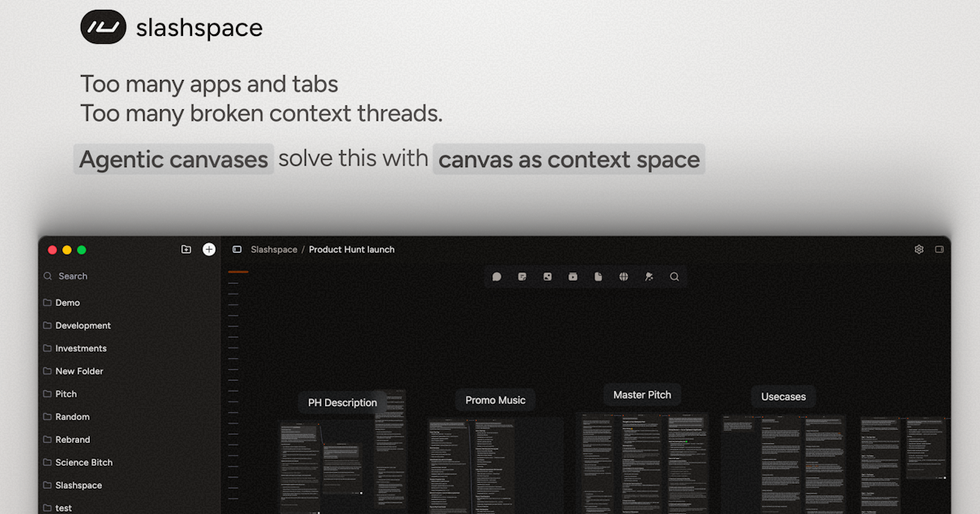Open the Random folder

tap(129, 417)
